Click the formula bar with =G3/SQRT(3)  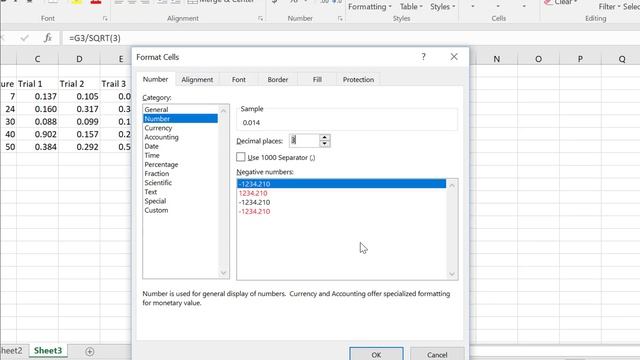[x=351, y=38]
